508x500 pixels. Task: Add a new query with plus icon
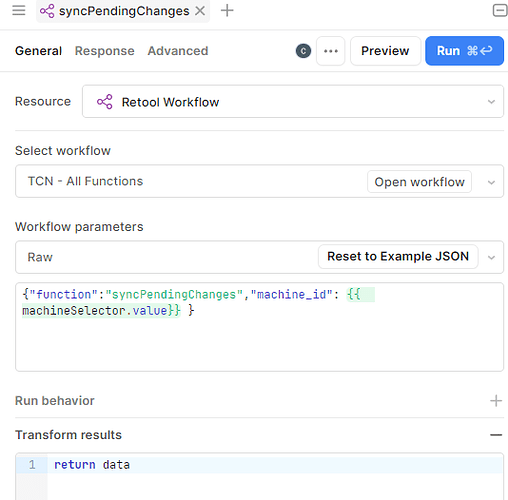click(227, 11)
